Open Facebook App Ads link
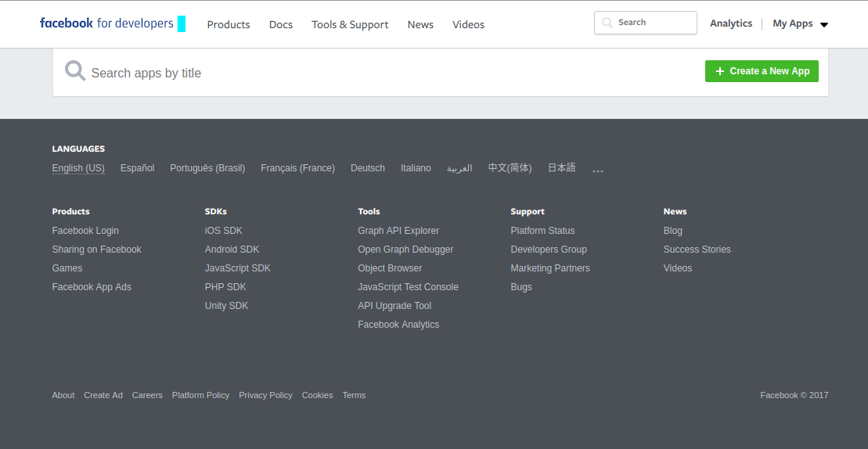 (x=92, y=287)
